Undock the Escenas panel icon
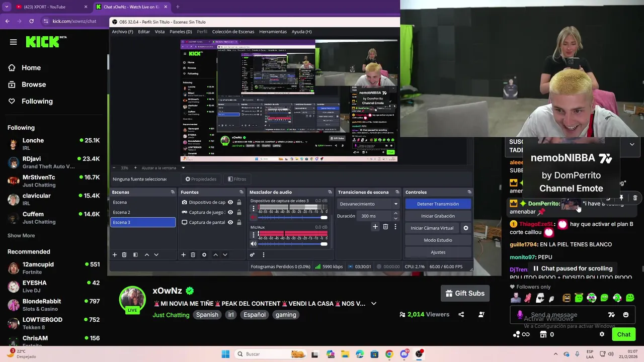Screen dimensions: 644x362 (x=173, y=192)
